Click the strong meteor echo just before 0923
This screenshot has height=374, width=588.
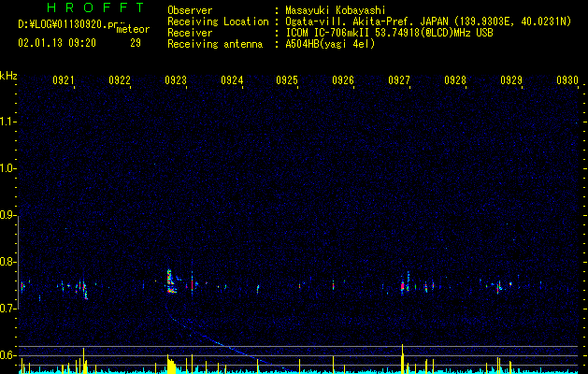(171, 281)
